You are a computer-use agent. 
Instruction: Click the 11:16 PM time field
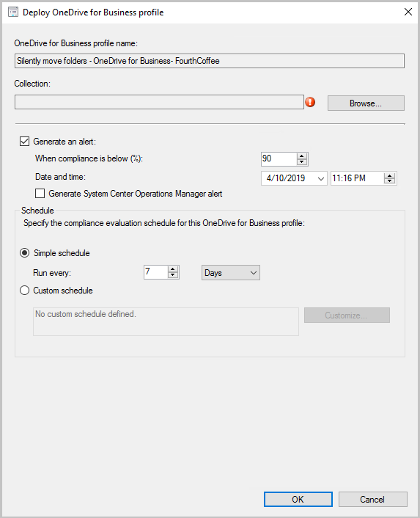[x=357, y=178]
